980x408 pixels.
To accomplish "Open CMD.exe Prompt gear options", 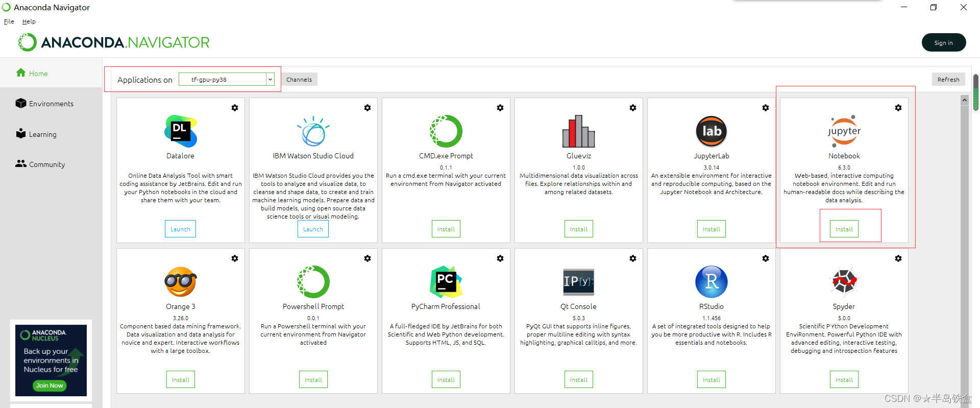I will click(500, 108).
